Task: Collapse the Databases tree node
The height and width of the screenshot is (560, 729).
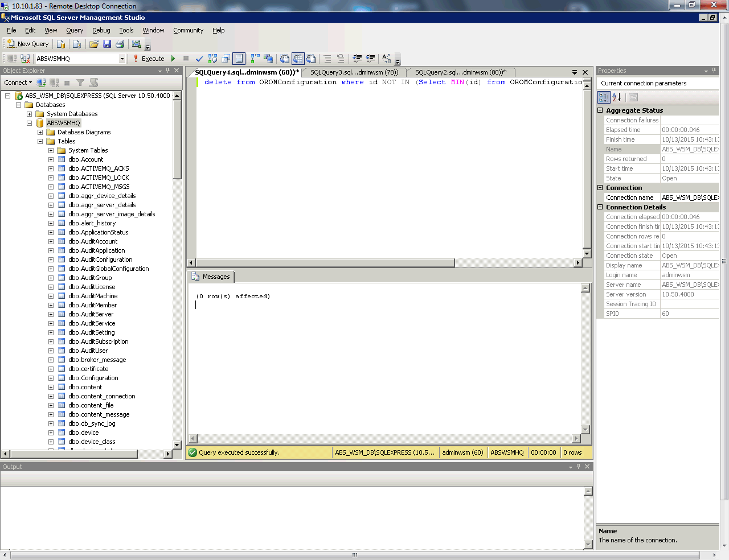Action: 18,105
